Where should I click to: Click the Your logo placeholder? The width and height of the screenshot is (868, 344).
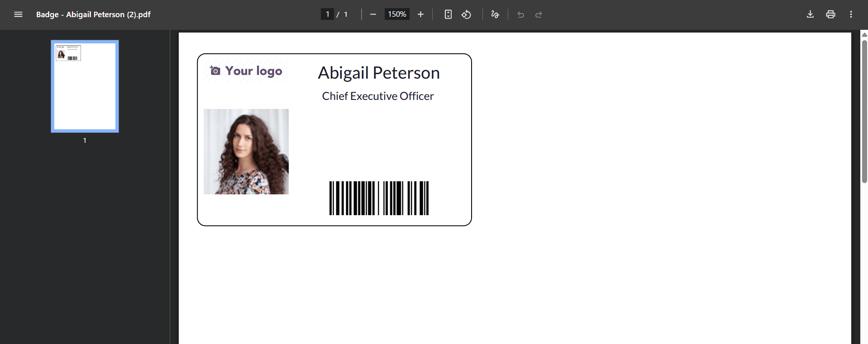point(246,71)
